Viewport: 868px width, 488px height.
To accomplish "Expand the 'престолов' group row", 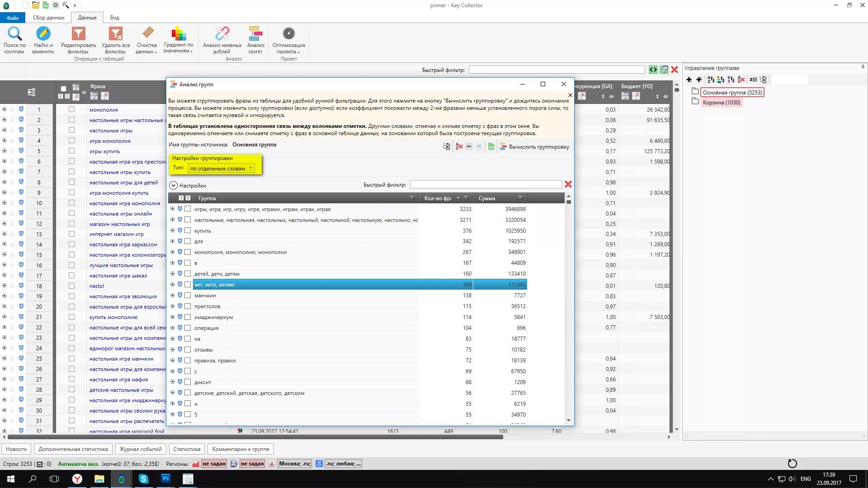I will click(172, 306).
